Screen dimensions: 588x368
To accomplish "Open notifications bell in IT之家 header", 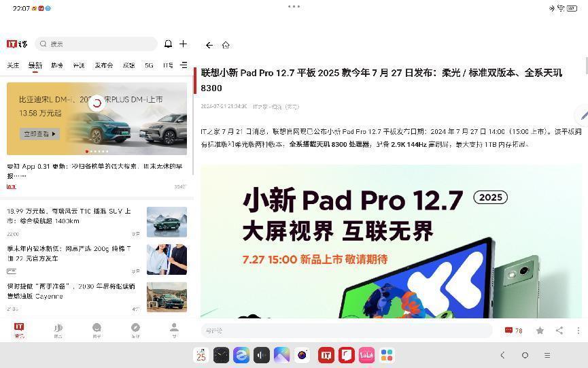I will point(169,44).
